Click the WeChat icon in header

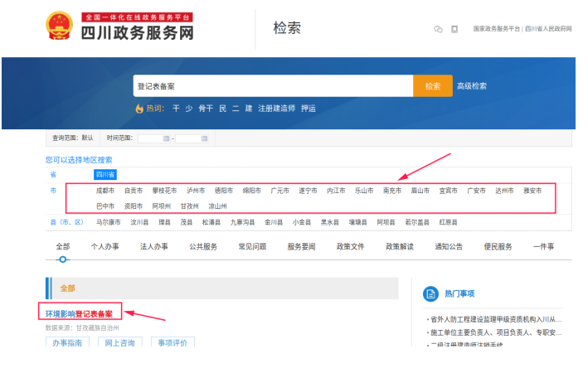(438, 29)
